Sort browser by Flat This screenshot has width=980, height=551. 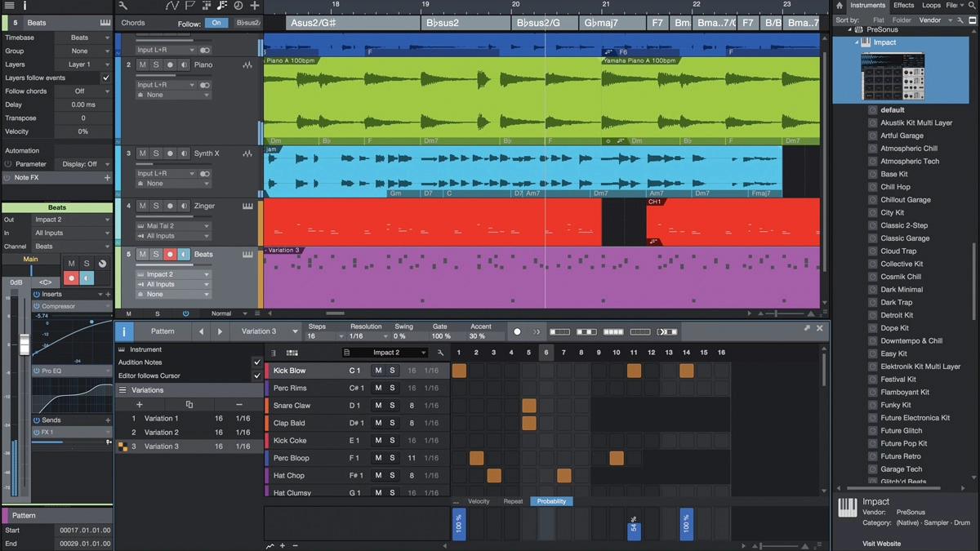coord(878,20)
